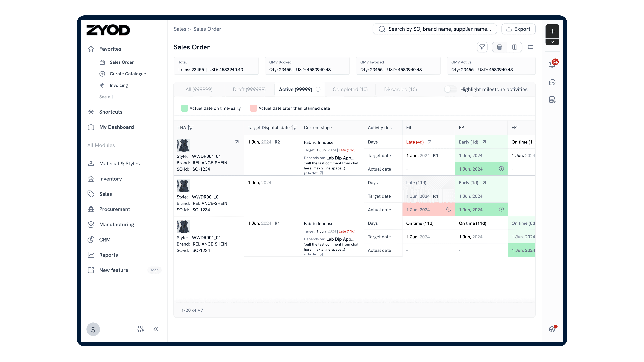Open the filter icon button
Image resolution: width=644 pixels, height=362 pixels.
point(482,47)
